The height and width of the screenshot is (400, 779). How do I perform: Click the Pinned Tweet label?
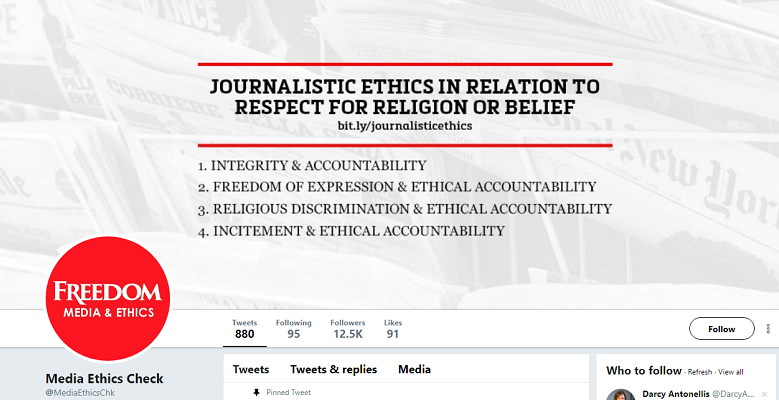tap(288, 393)
